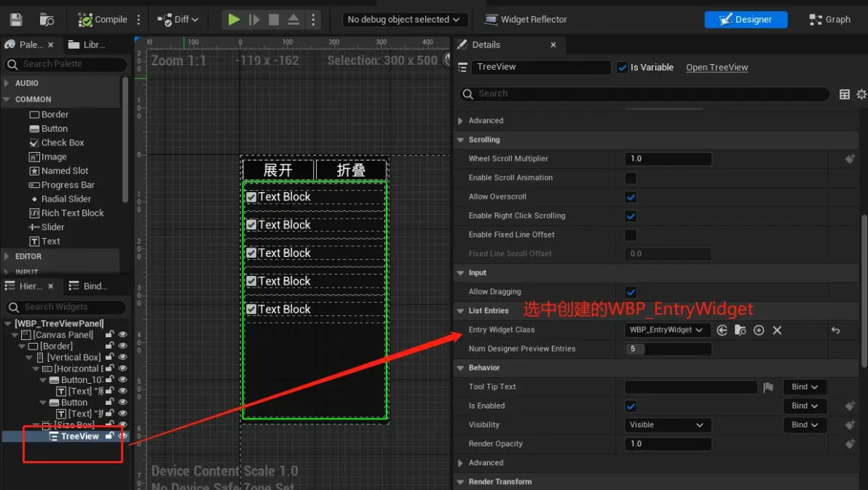The height and width of the screenshot is (490, 868).
Task: Browse to Entry Widget Class in Content Browser
Action: point(740,331)
